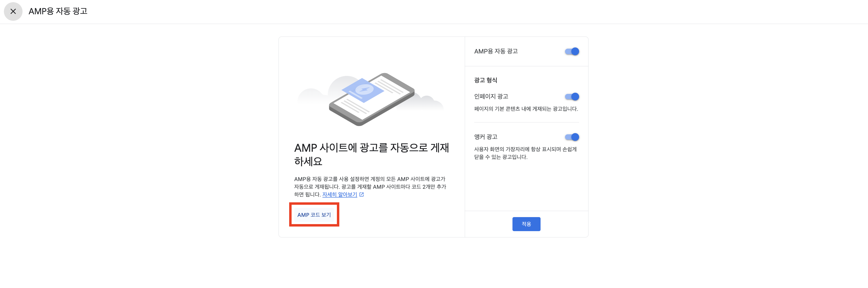Click headline AMP 사이트에 광고를 자동으로 게재하세요

coord(371,154)
